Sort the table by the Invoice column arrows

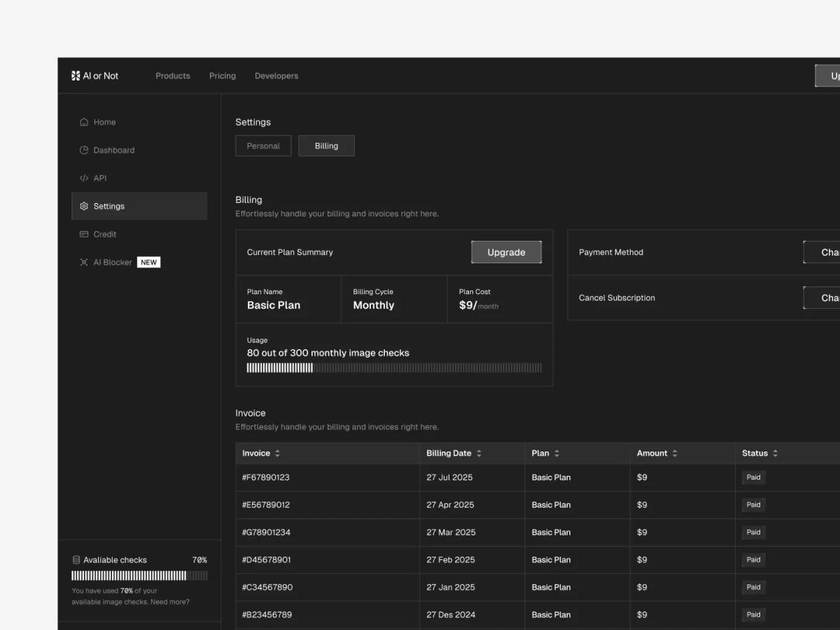277,453
